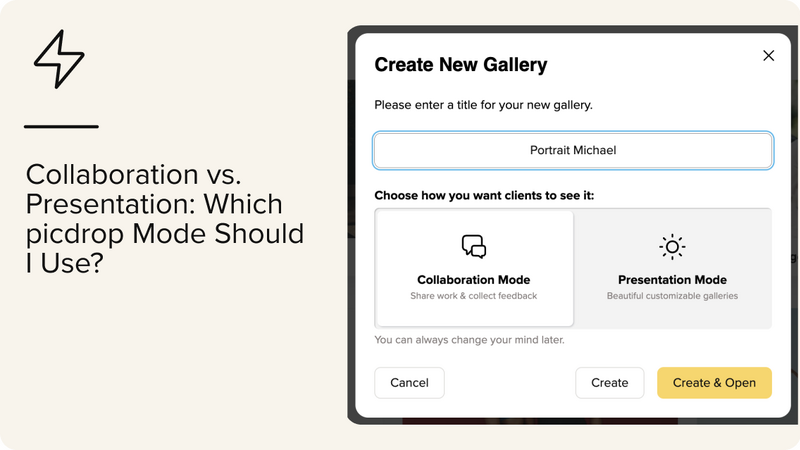This screenshot has height=450, width=800.
Task: Click the horizontal divider line under the bolt
Action: (x=61, y=127)
